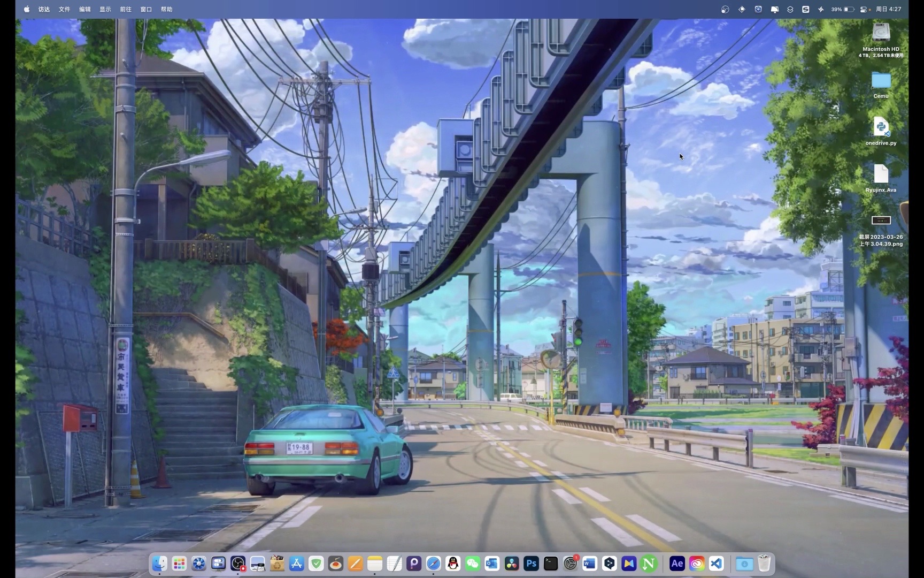Open the Pages app in the dock

356,564
